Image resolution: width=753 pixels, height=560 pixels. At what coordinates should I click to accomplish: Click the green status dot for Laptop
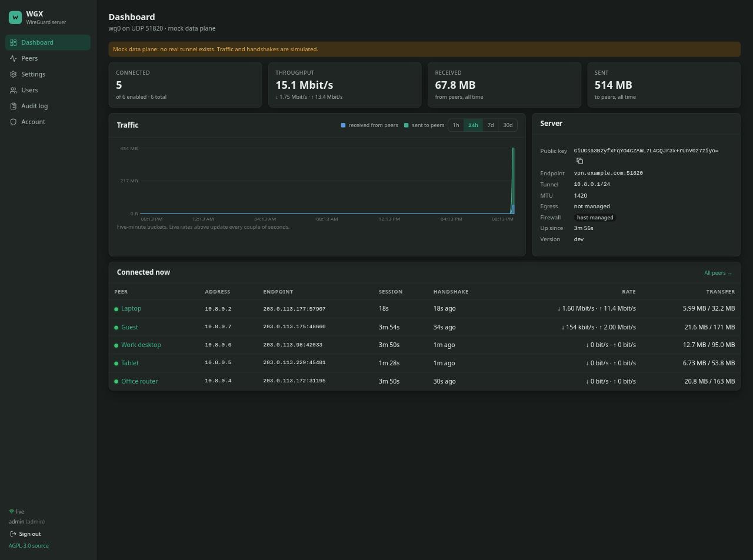click(x=116, y=309)
